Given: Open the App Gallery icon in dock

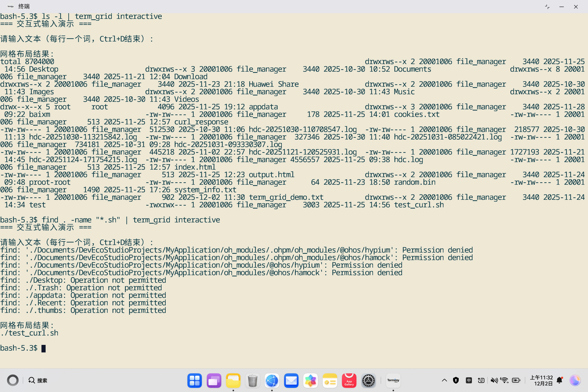Looking at the screenshot, I should coord(349,380).
